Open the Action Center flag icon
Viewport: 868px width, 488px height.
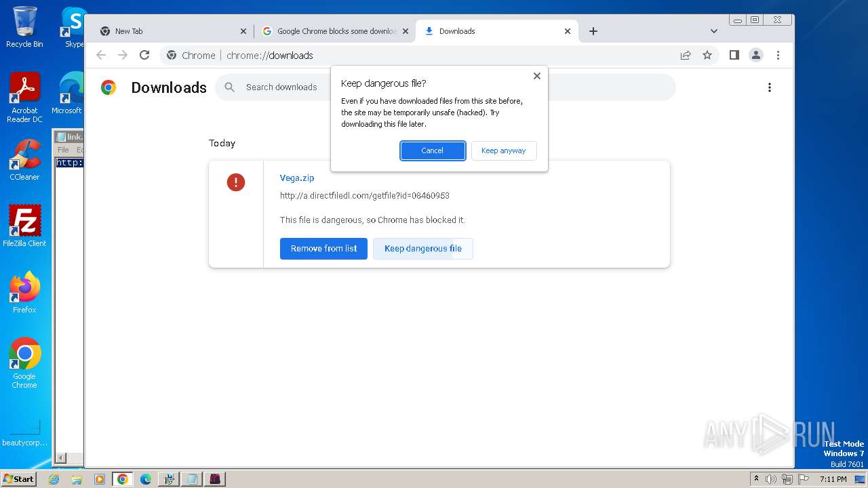[x=803, y=479]
